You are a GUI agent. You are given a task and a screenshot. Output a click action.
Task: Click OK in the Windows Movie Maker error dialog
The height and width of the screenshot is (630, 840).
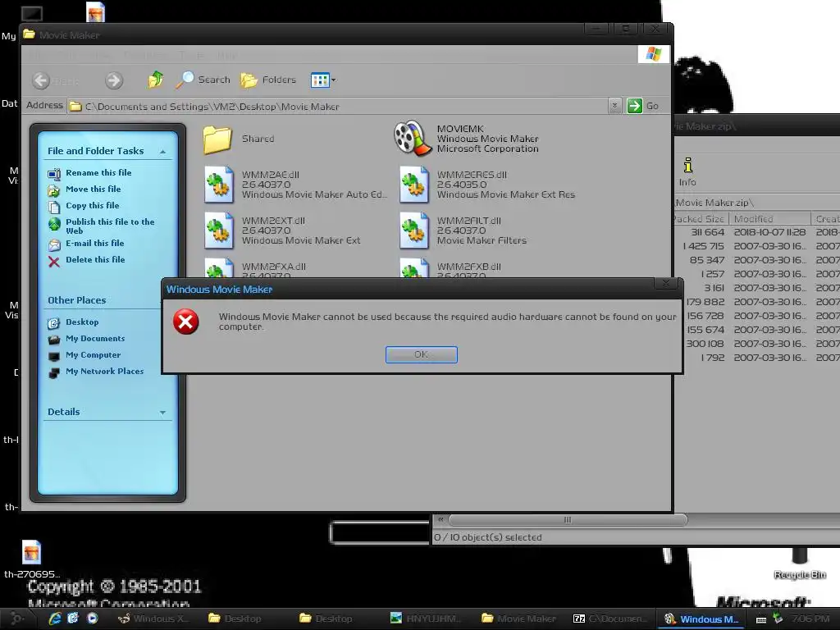421,354
